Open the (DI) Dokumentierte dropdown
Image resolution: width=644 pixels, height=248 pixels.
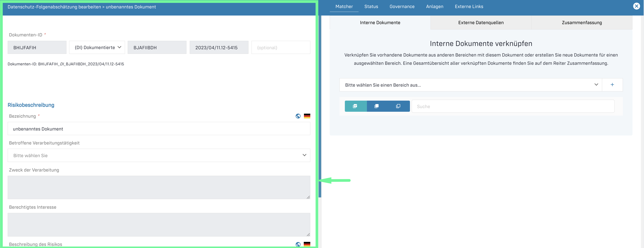97,47
